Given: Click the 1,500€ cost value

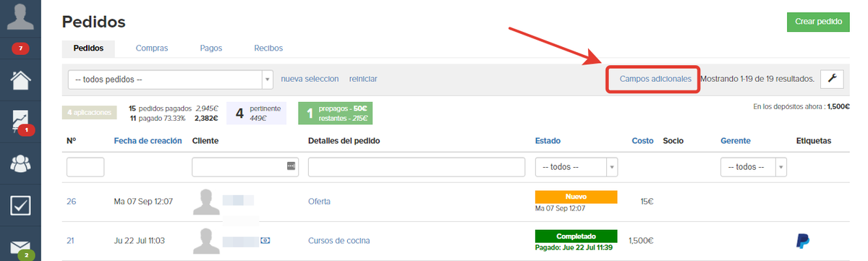Looking at the screenshot, I should (641, 241).
